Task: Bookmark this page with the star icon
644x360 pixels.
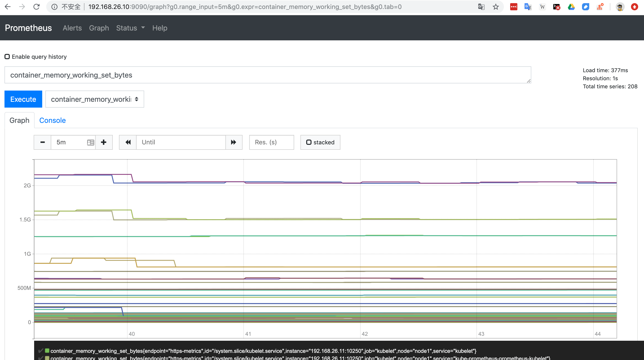Action: pos(496,7)
